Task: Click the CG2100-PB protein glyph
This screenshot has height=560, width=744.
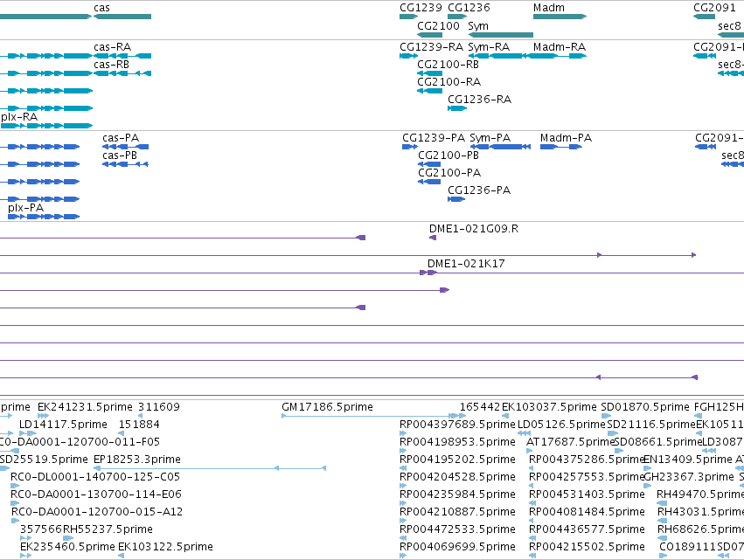Action: tap(429, 164)
